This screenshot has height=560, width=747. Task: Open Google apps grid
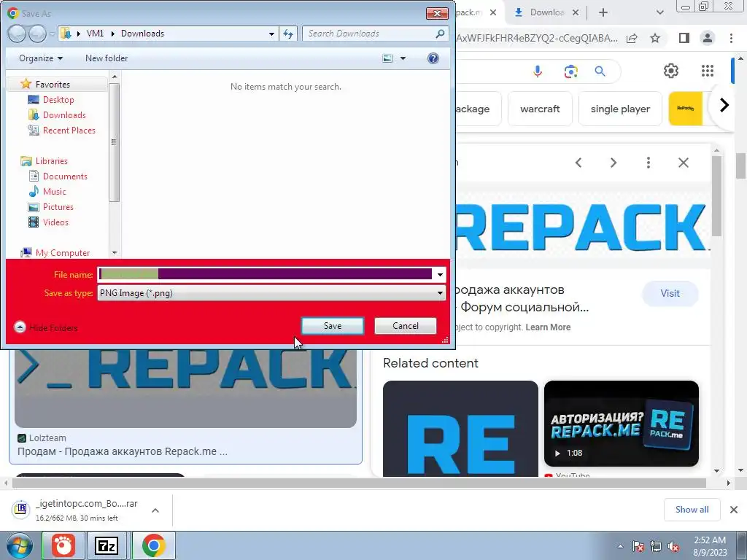pos(708,71)
